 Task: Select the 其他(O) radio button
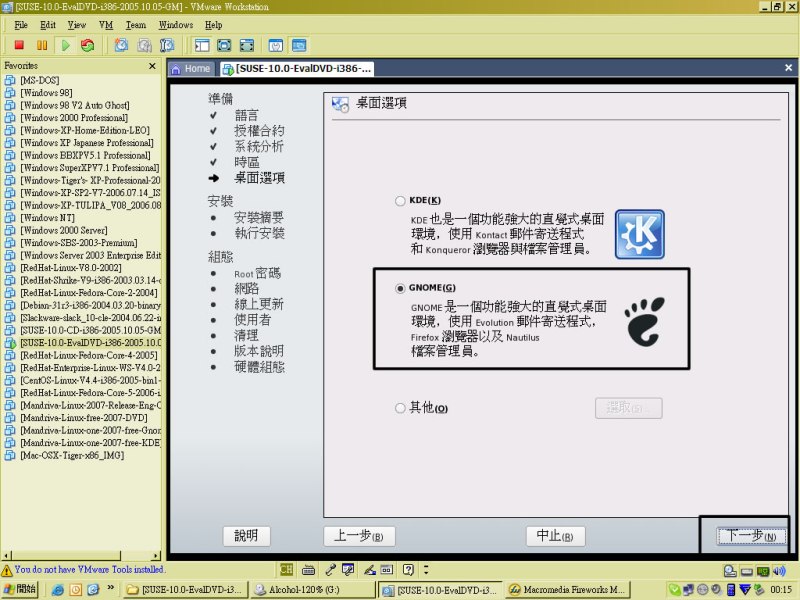tap(400, 408)
